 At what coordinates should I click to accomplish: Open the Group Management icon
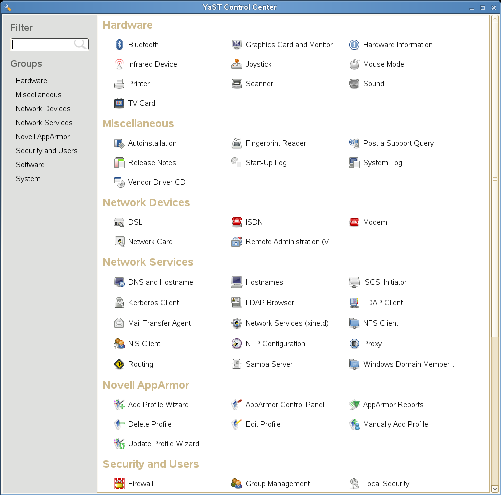[x=237, y=483]
